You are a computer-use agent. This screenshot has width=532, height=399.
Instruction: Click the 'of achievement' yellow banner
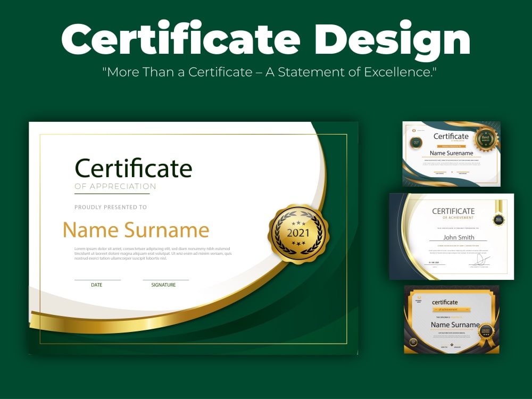[x=452, y=310]
